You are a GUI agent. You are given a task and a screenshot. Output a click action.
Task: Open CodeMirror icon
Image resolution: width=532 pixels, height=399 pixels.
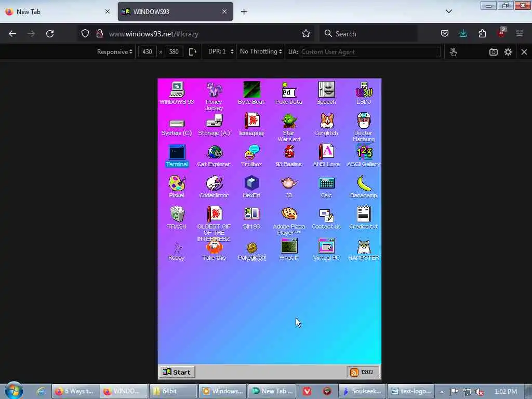pyautogui.click(x=214, y=183)
